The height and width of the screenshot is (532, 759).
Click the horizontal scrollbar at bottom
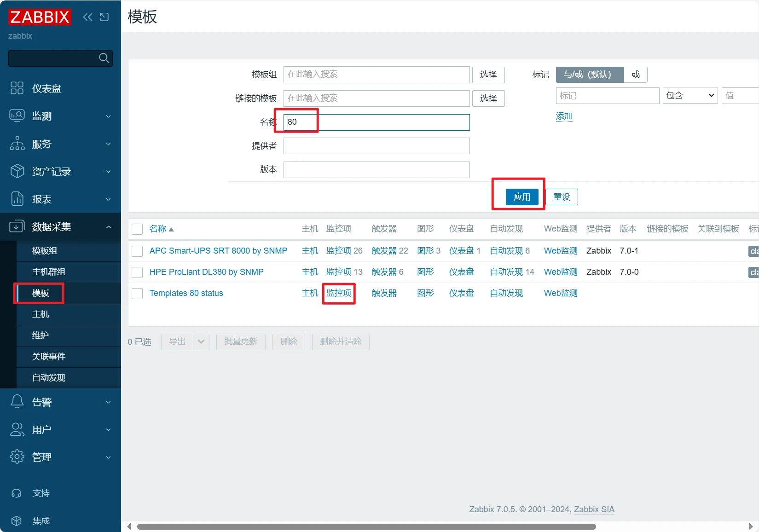pyautogui.click(x=366, y=526)
